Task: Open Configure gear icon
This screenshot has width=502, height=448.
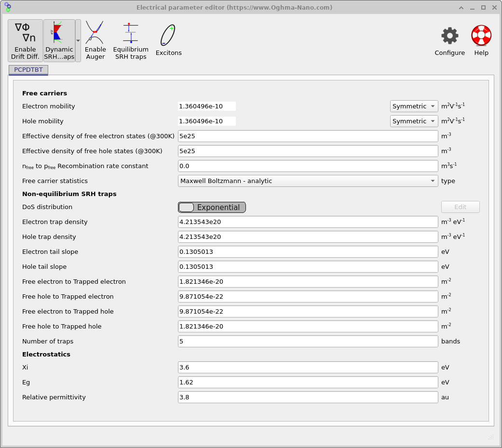Action: point(449,41)
